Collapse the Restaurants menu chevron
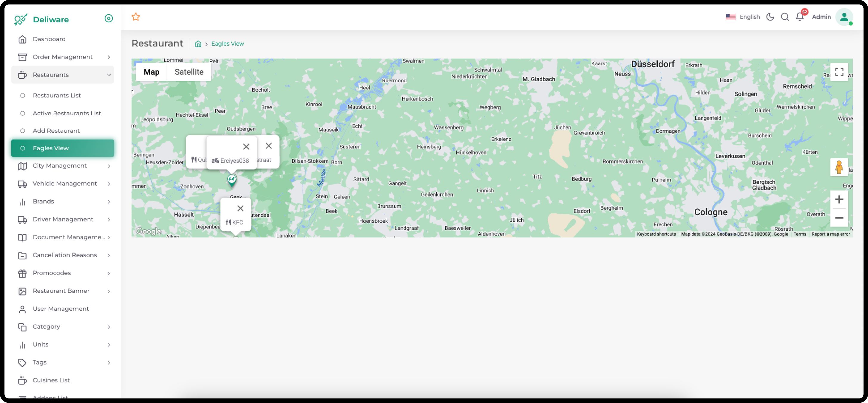868x403 pixels. (109, 75)
